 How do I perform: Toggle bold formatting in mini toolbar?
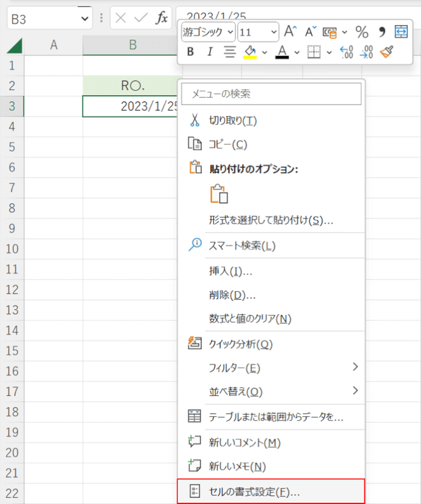192,52
